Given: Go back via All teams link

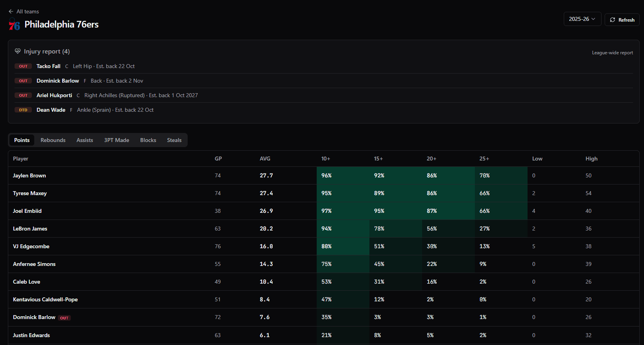Looking at the screenshot, I should click(24, 11).
